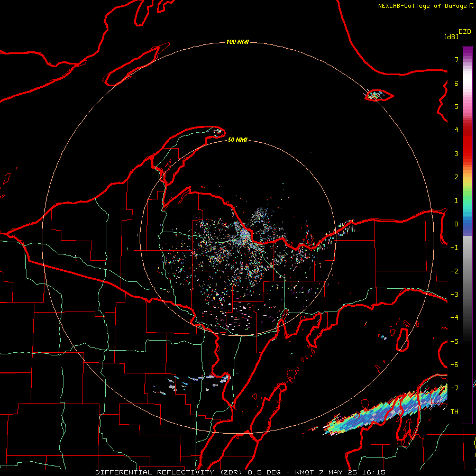Click the -3 tick label on the color scale

pos(454,295)
